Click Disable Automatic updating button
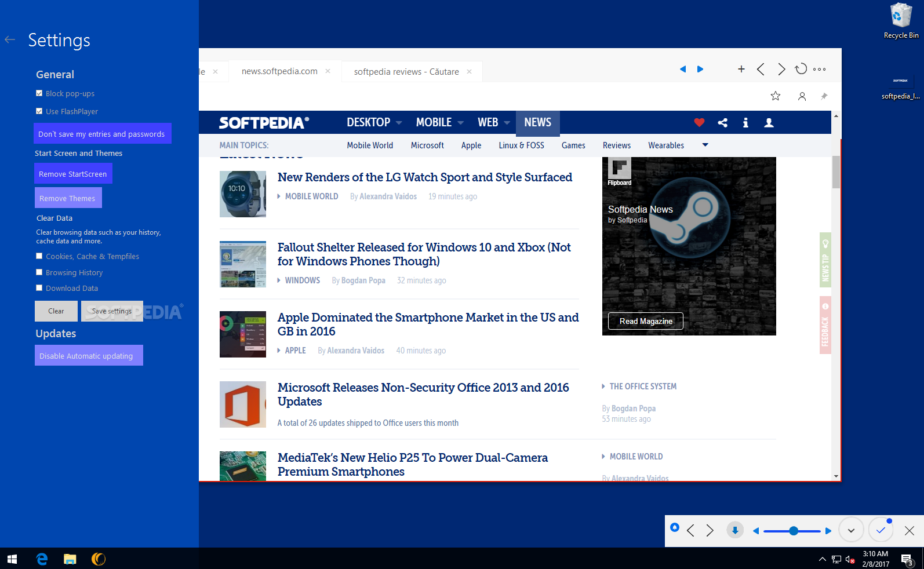 tap(89, 355)
